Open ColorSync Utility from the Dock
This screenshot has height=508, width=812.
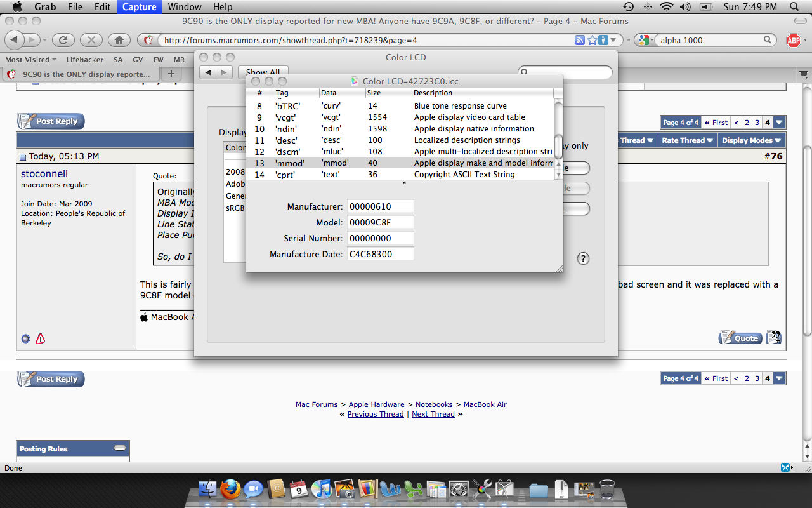(x=481, y=489)
